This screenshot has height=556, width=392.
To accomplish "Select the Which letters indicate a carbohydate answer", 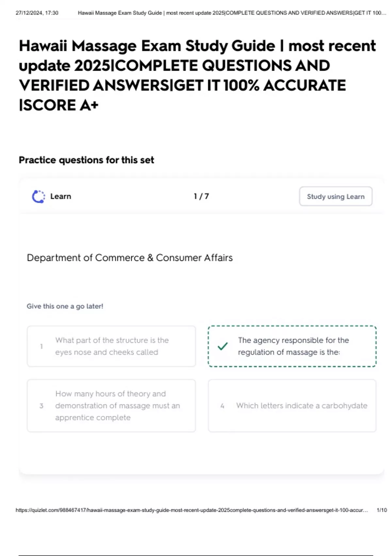I will pyautogui.click(x=292, y=406).
